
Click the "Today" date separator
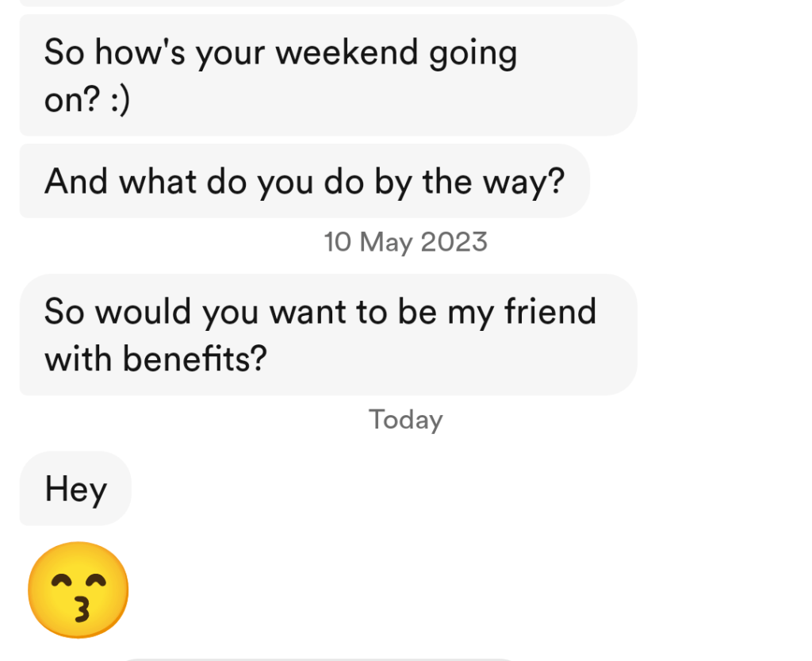tap(405, 420)
